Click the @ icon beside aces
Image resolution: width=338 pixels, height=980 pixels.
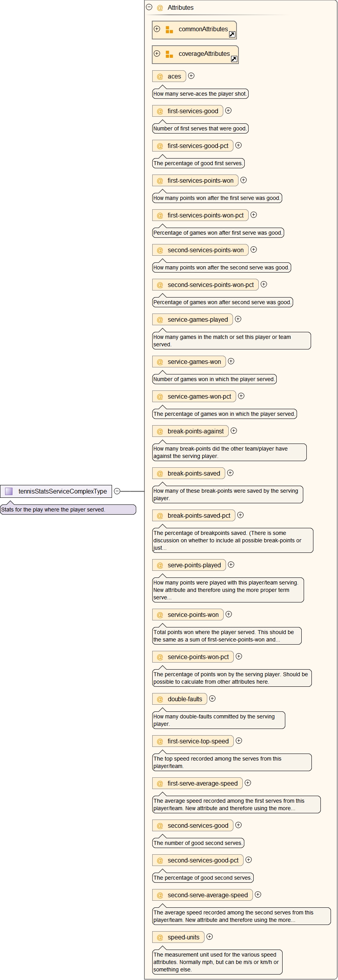[x=160, y=77]
